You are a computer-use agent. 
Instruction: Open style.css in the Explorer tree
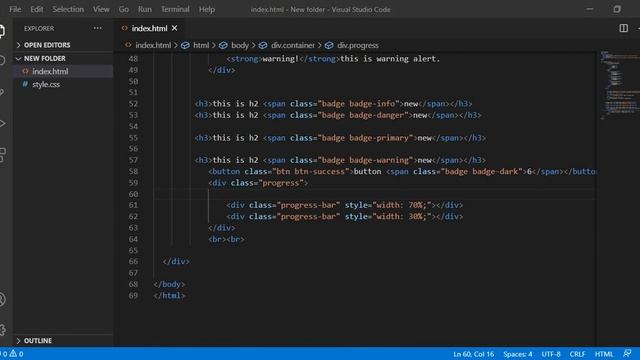coord(46,84)
